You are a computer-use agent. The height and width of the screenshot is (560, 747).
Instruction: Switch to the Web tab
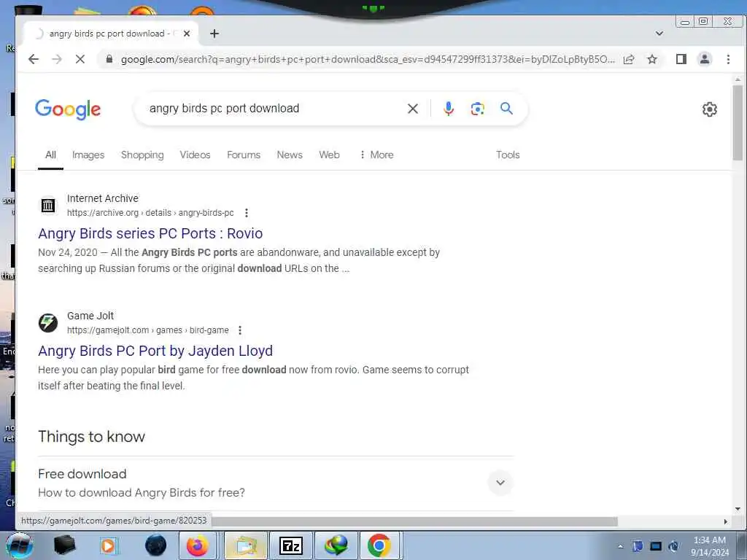(x=329, y=155)
